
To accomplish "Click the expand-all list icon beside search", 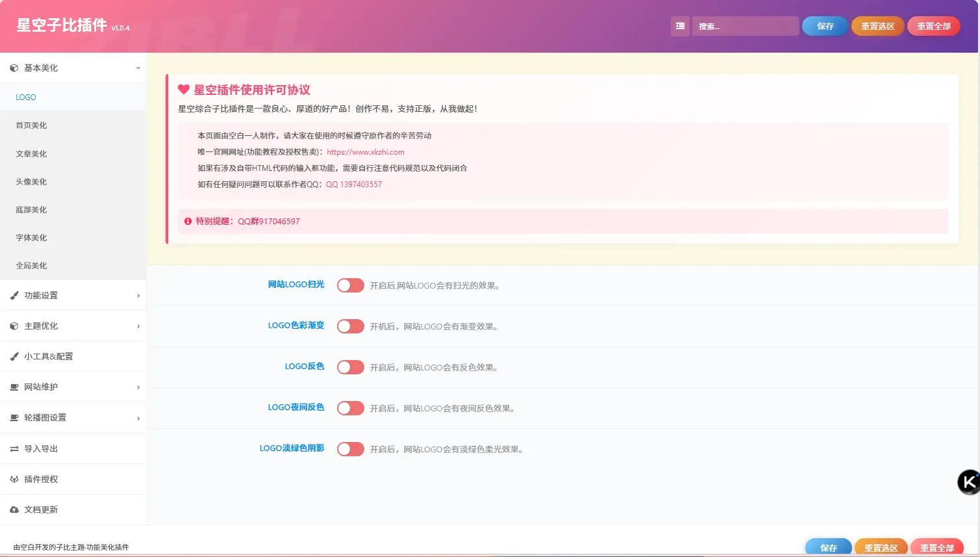I will tap(680, 26).
